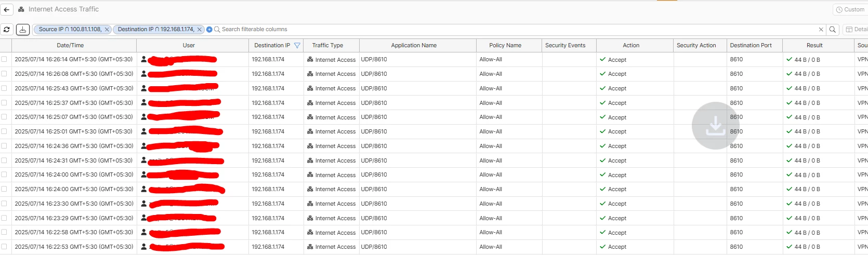This screenshot has width=868, height=255.
Task: Click the Accept checkmark in the 16:23:30 row
Action: point(603,204)
